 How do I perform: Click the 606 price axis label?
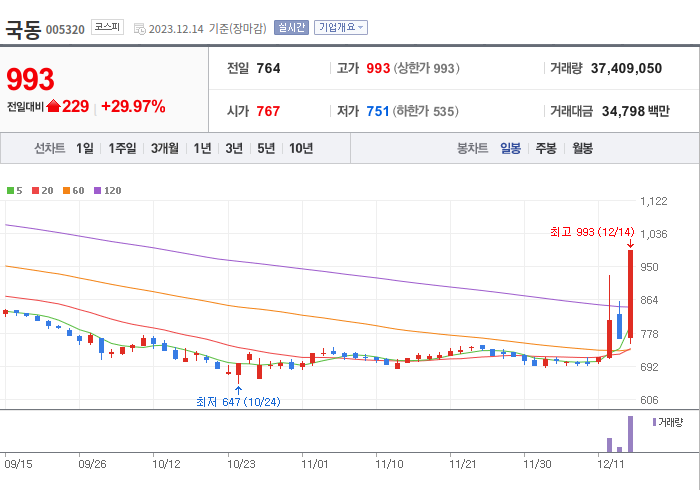tap(649, 400)
